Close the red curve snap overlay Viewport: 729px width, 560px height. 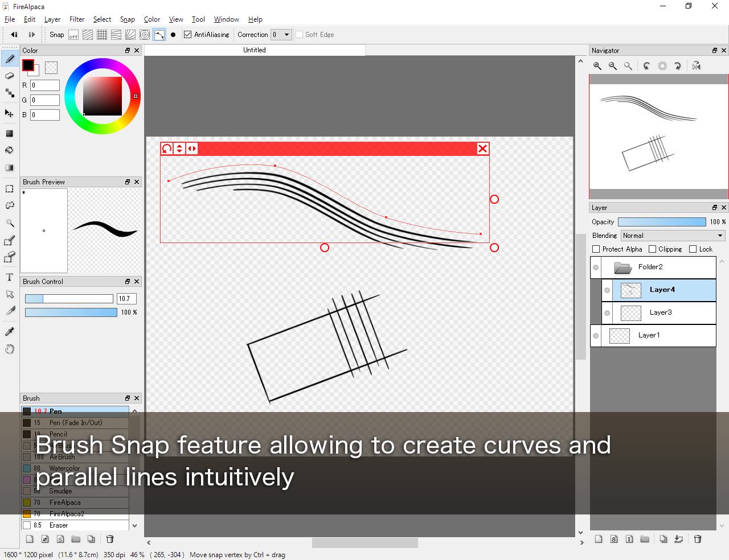pos(482,149)
